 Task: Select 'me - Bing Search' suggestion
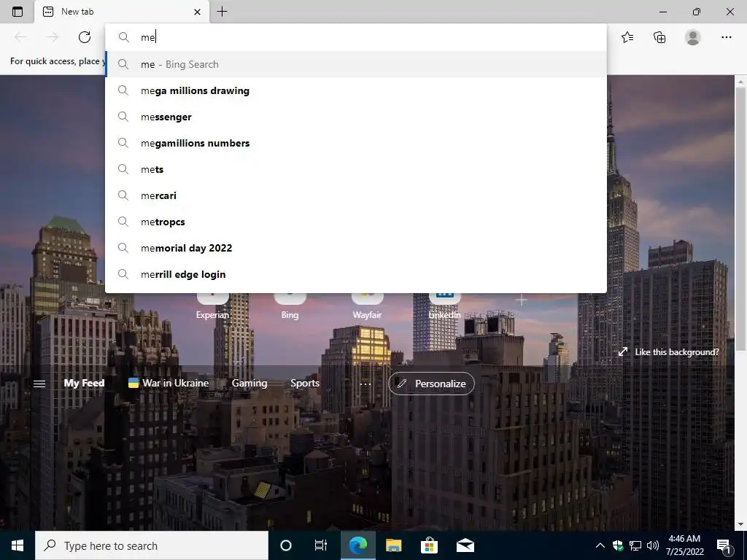pos(356,64)
